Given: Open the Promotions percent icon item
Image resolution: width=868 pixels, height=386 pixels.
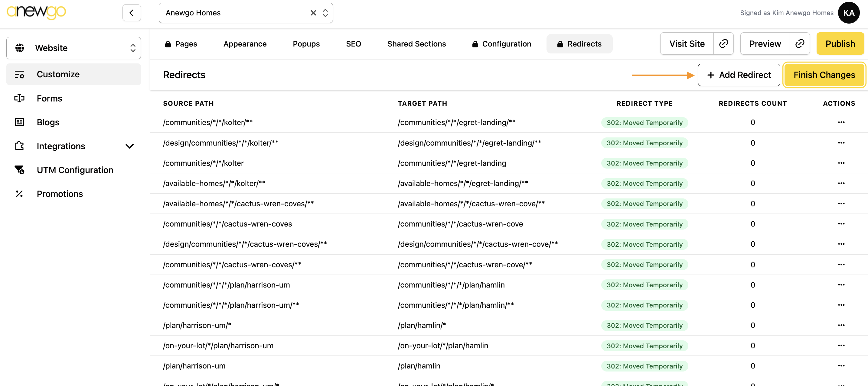Looking at the screenshot, I should (x=20, y=194).
